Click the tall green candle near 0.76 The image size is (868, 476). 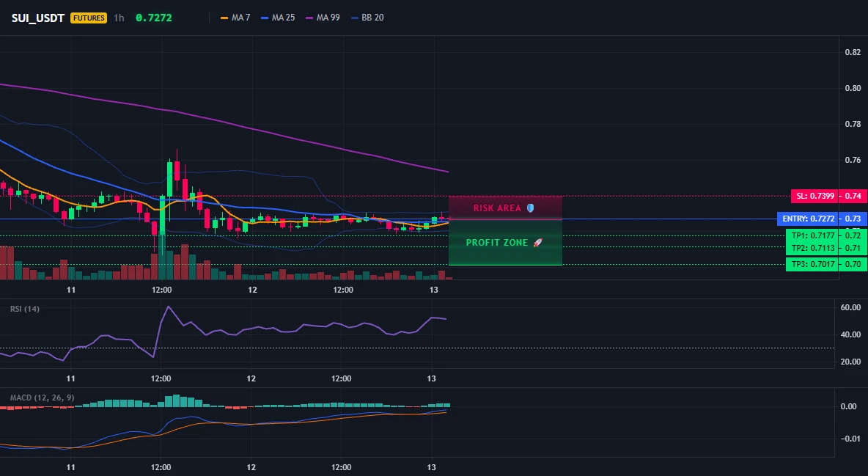[169, 180]
